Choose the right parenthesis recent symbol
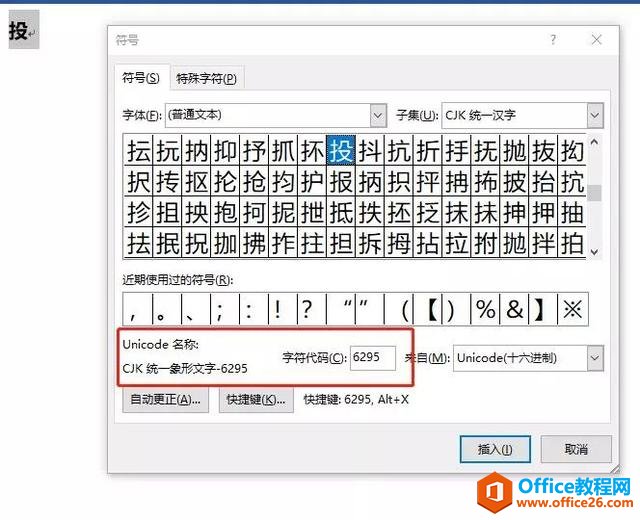This screenshot has height=520, width=640. 457,309
